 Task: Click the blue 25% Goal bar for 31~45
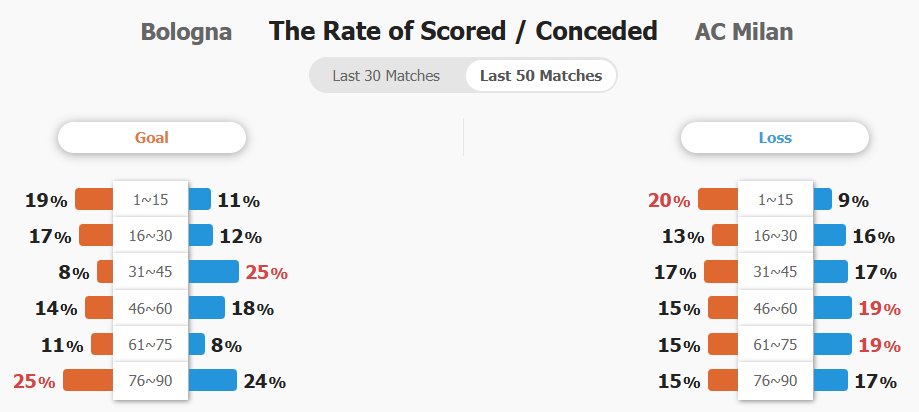point(213,271)
